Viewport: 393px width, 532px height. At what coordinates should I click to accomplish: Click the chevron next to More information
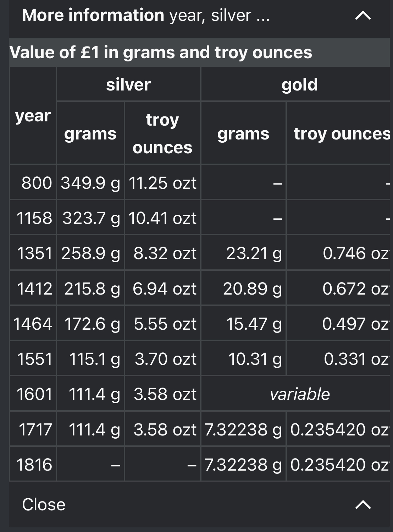coord(363,16)
